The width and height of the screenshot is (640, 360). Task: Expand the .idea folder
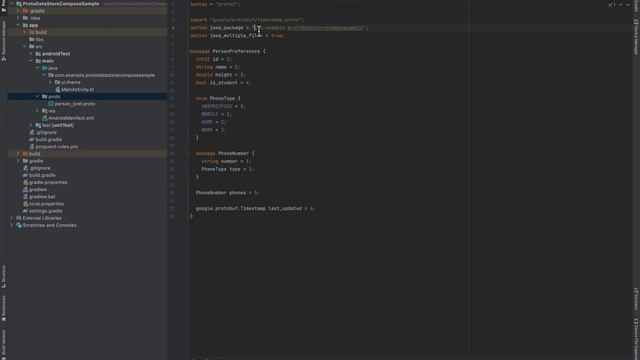pyautogui.click(x=18, y=18)
